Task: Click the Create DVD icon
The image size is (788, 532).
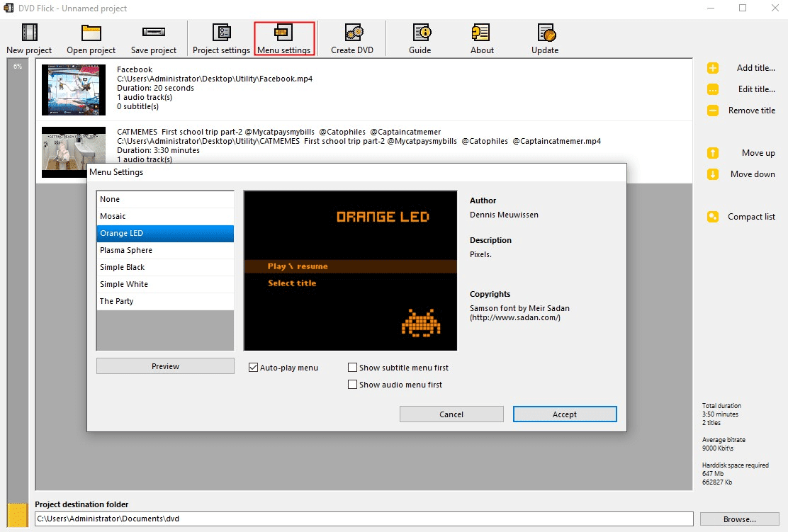Action: (x=352, y=33)
